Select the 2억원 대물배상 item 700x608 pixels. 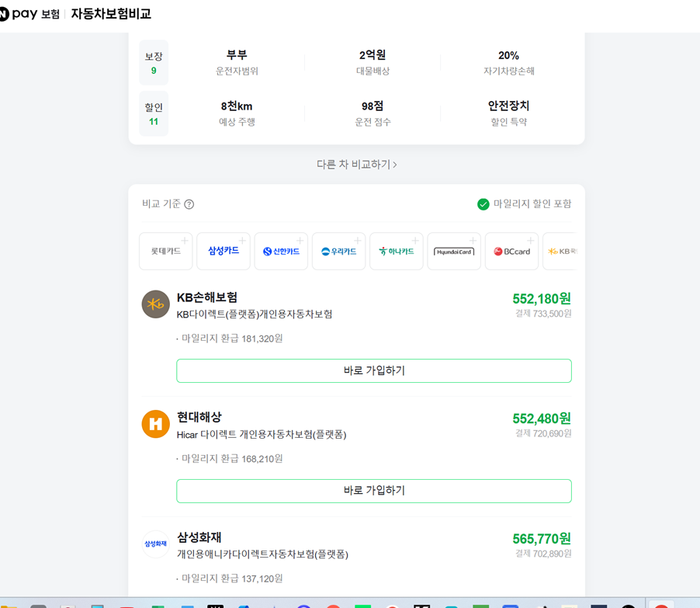[373, 63]
